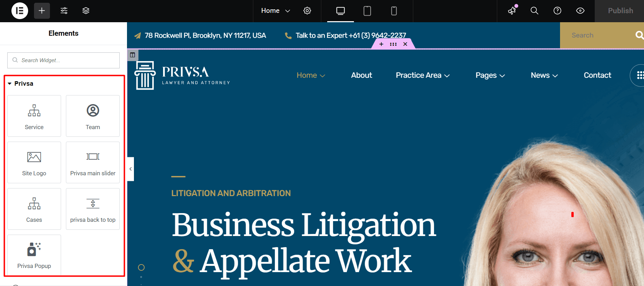Click the Elementor logo button

click(20, 11)
